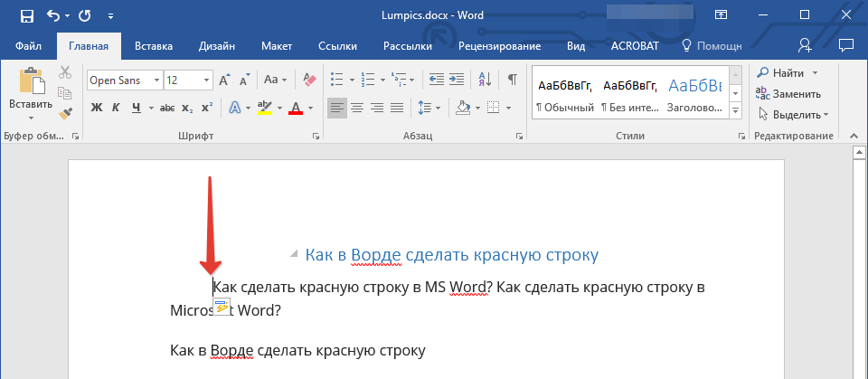Open the Open Sans font name dropdown

point(156,81)
